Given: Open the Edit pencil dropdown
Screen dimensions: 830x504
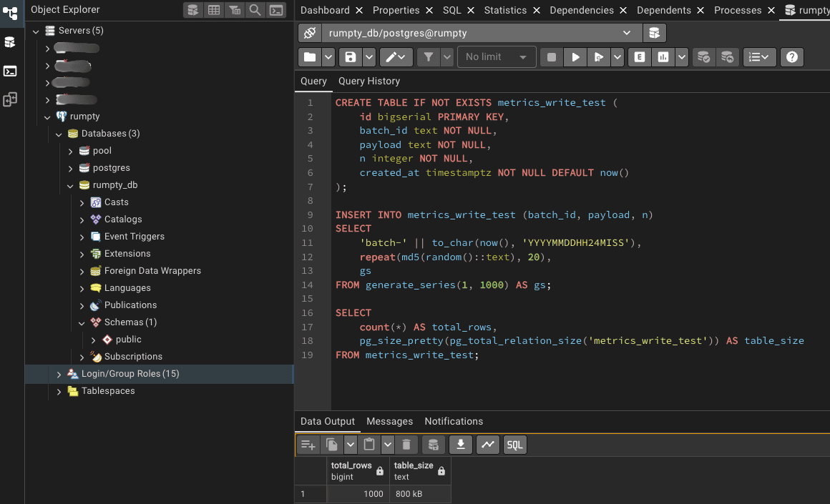Looking at the screenshot, I should point(396,57).
